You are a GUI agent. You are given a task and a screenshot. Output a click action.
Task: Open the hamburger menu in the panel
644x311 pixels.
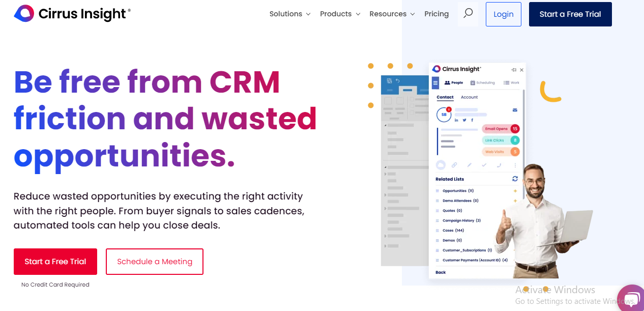click(x=435, y=83)
